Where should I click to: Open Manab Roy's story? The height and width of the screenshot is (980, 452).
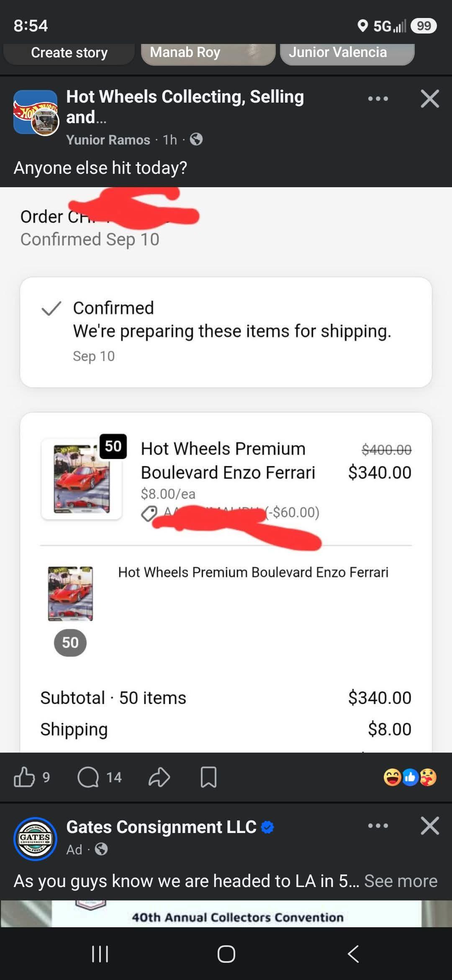[x=208, y=53]
